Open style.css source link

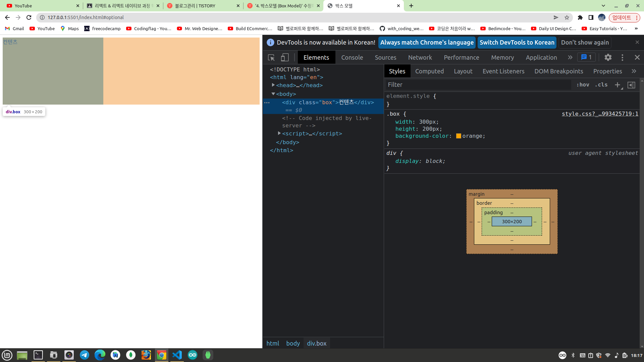tap(600, 114)
